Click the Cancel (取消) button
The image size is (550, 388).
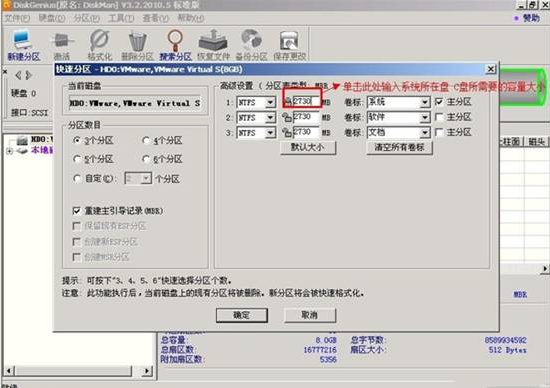(x=310, y=315)
